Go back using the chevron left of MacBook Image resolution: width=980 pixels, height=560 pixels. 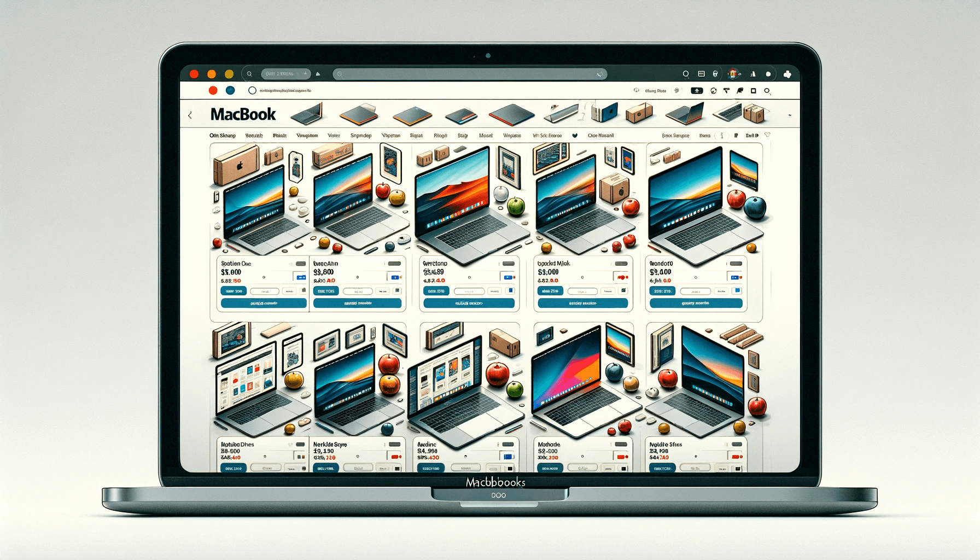point(190,115)
